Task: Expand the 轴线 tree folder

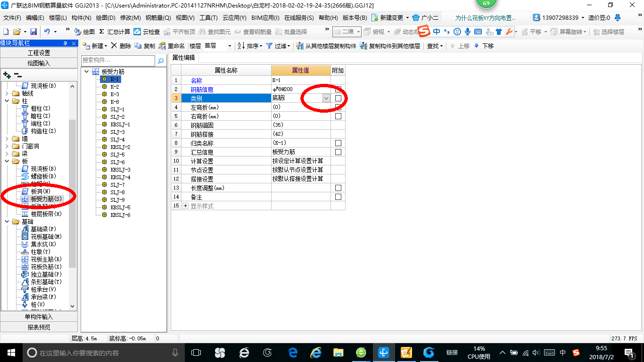Action: (x=7, y=93)
